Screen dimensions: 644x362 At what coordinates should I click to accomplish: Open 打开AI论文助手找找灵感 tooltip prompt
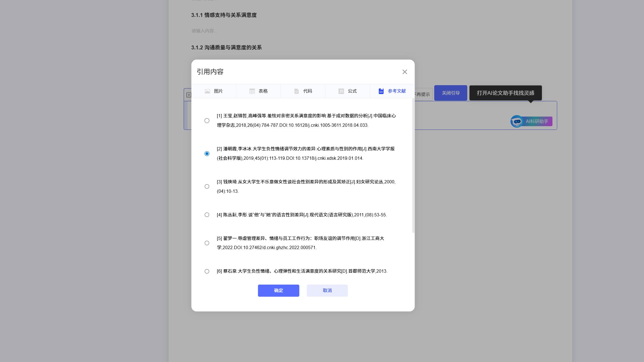505,93
